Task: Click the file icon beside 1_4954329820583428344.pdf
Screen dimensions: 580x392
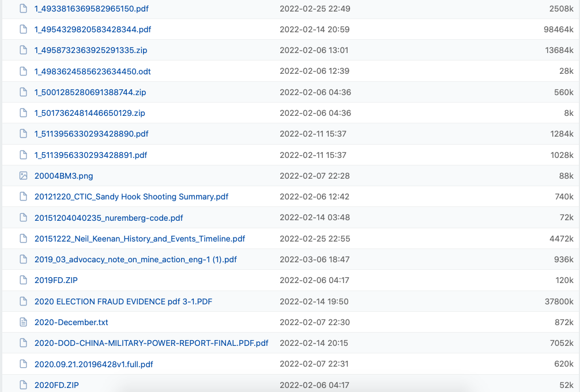Action: point(23,29)
